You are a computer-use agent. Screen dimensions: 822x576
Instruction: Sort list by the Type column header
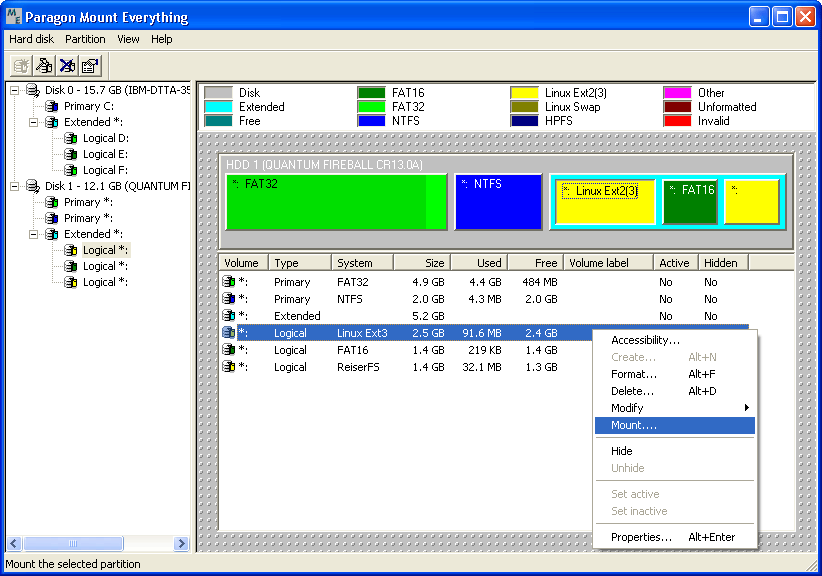click(300, 263)
